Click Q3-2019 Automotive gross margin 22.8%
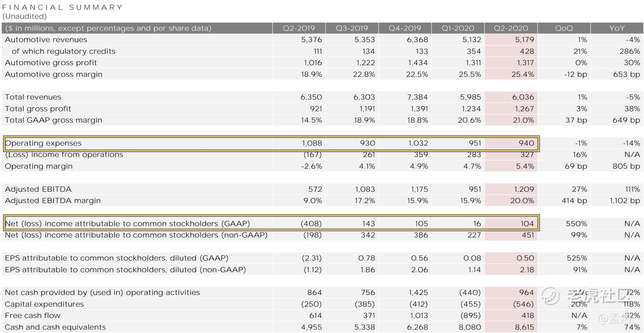 point(364,74)
